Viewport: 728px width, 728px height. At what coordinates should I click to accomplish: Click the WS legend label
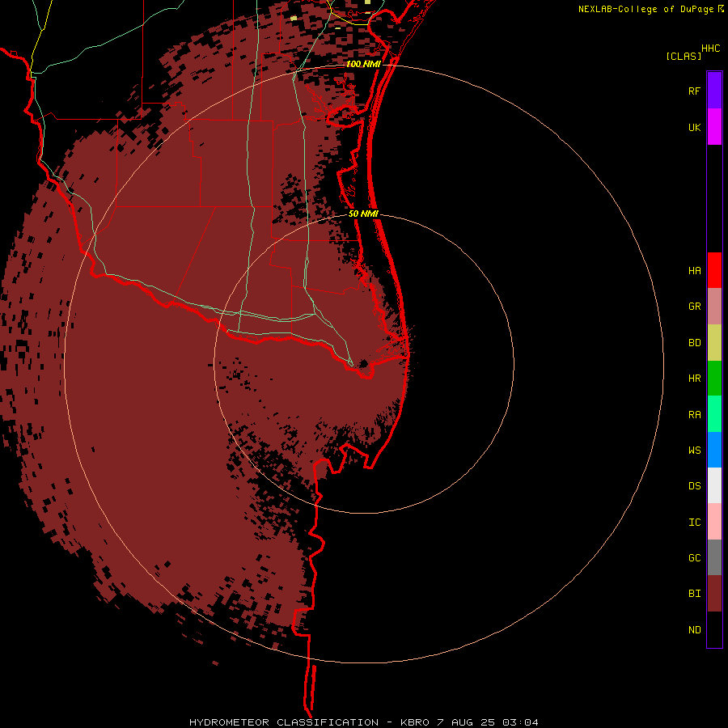click(x=694, y=451)
